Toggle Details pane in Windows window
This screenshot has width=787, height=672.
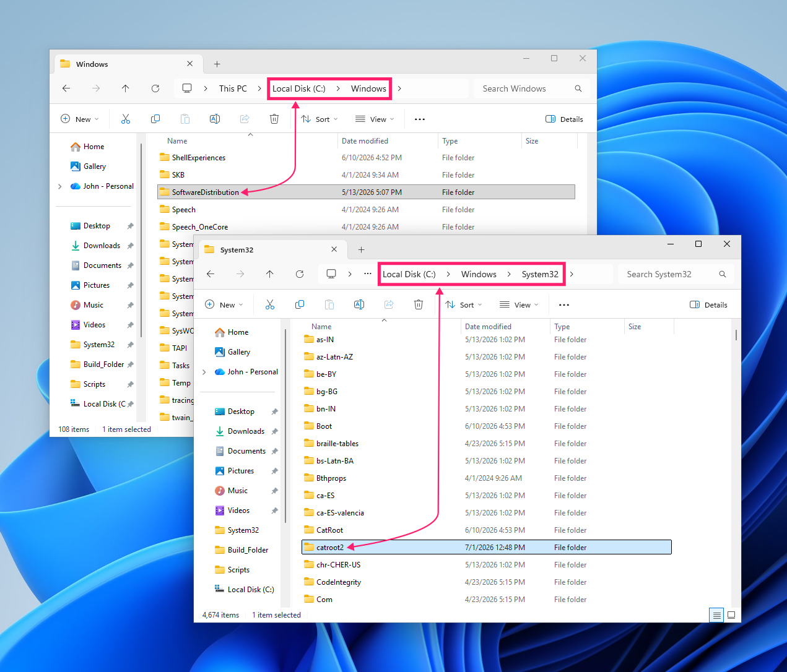[565, 119]
